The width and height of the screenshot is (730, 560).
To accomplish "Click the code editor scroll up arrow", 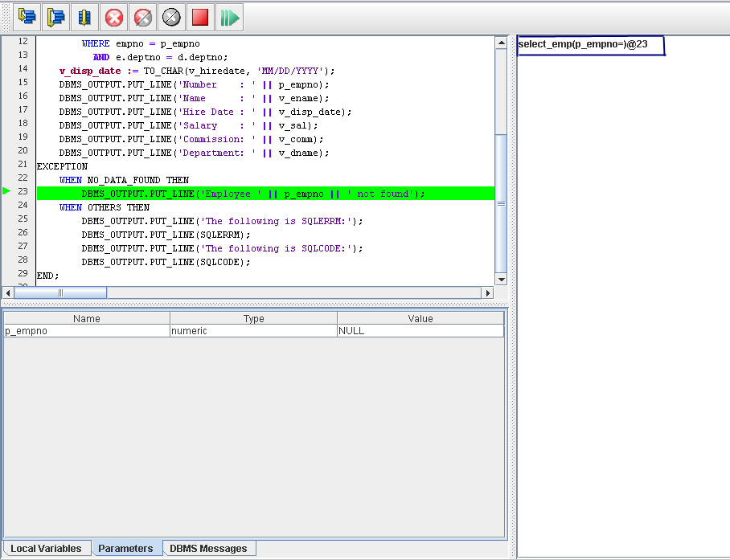I will tap(502, 42).
